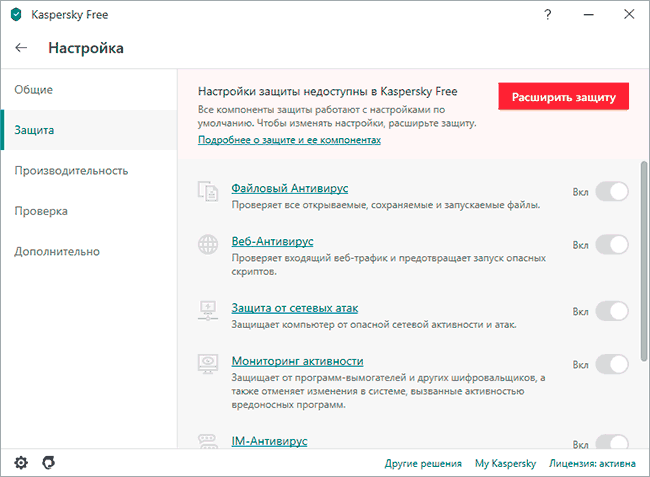The image size is (650, 477).
Task: Toggle the Веб-Антивирус switch
Action: point(612,245)
